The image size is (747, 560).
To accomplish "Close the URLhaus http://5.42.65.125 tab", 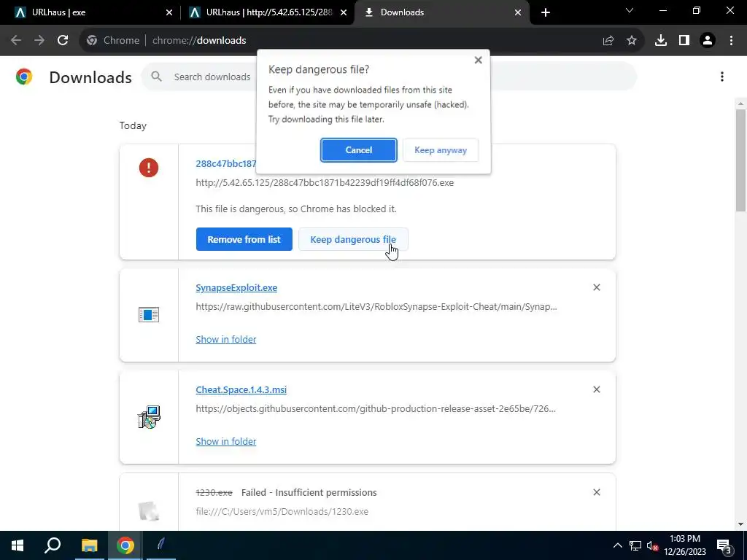I will click(344, 12).
